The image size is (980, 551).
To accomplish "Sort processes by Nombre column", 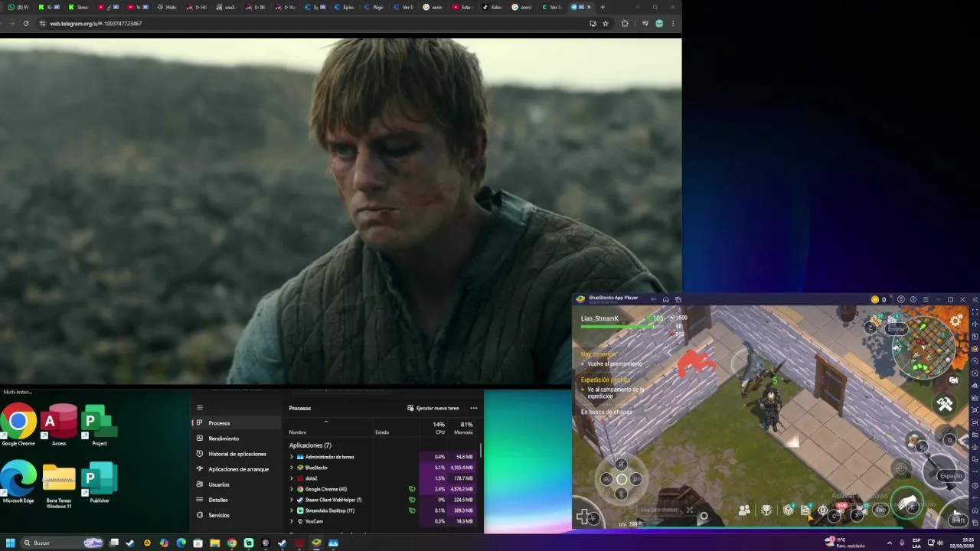I will click(x=298, y=432).
